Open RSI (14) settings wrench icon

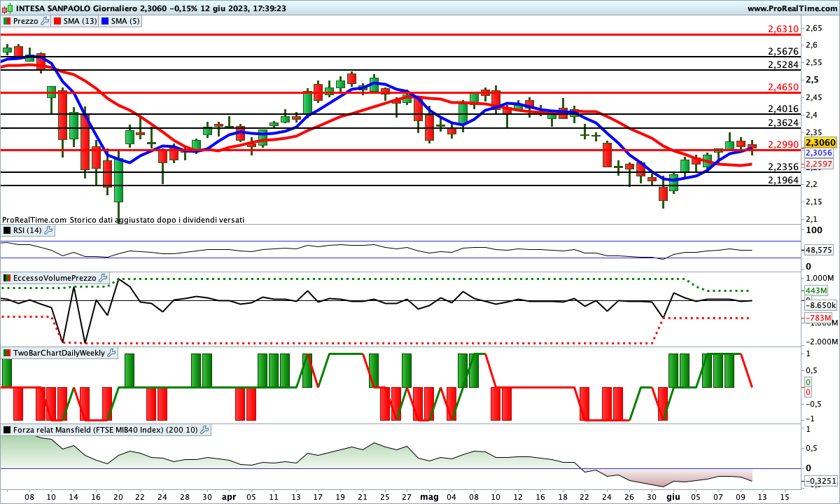click(x=49, y=230)
